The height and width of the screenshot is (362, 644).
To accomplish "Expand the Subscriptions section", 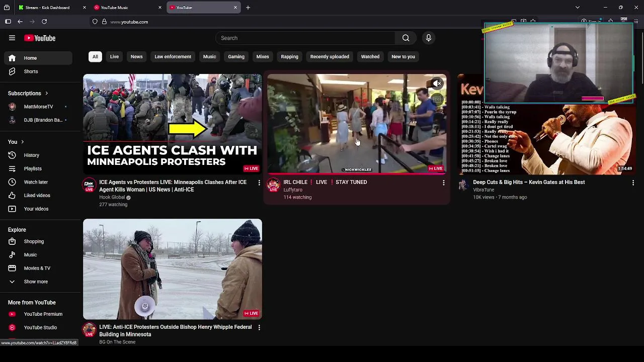I will [x=28, y=94].
